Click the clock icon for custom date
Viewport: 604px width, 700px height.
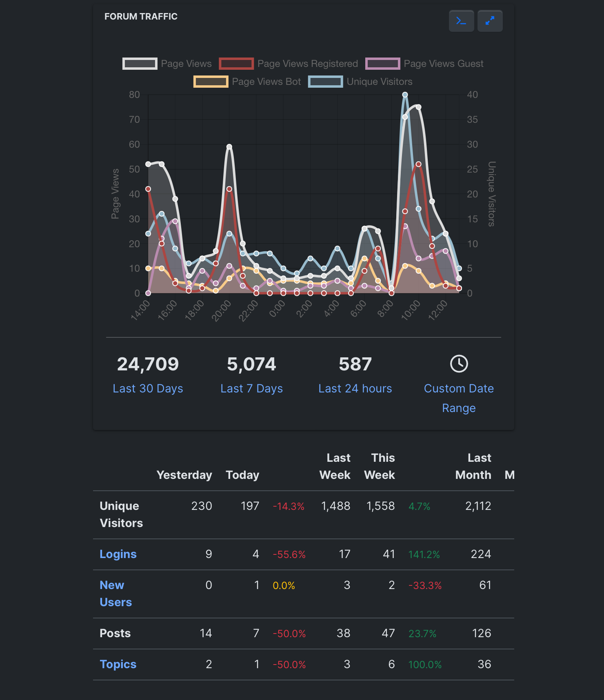coord(459,363)
